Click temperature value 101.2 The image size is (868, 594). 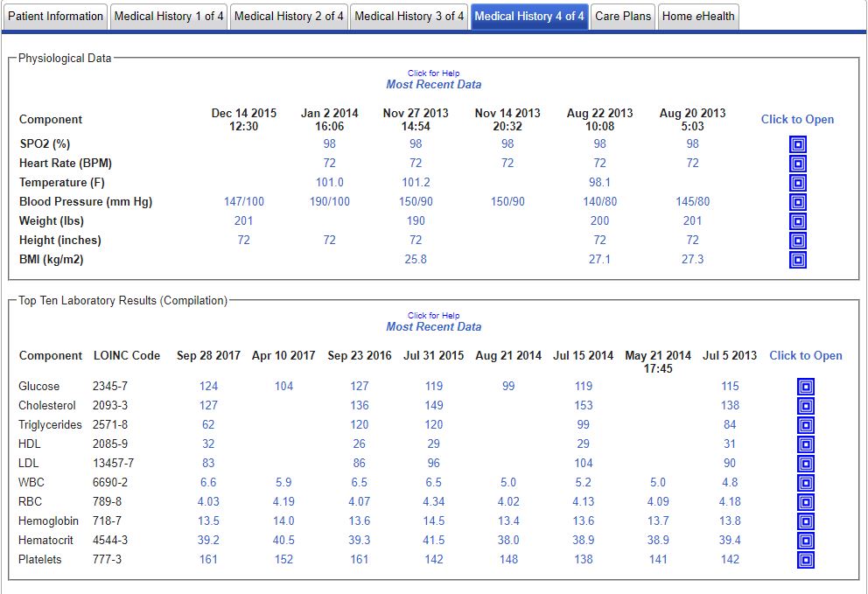416,182
